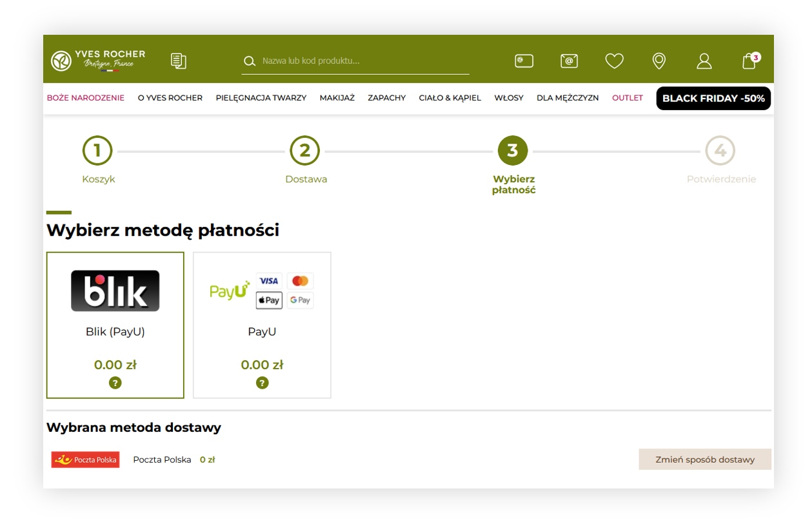Click step 3 Wybierz płatność

[x=513, y=166]
